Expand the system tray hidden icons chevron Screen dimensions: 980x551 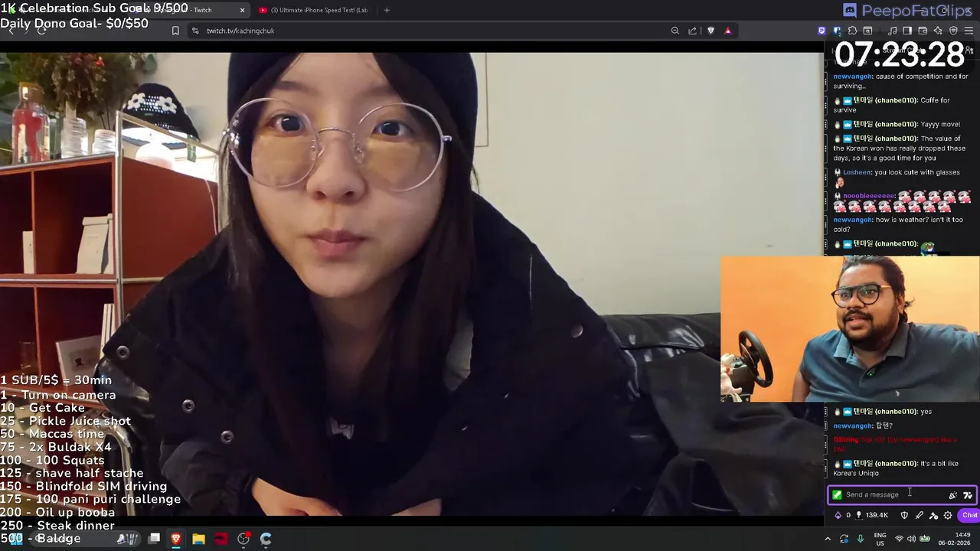(x=828, y=539)
